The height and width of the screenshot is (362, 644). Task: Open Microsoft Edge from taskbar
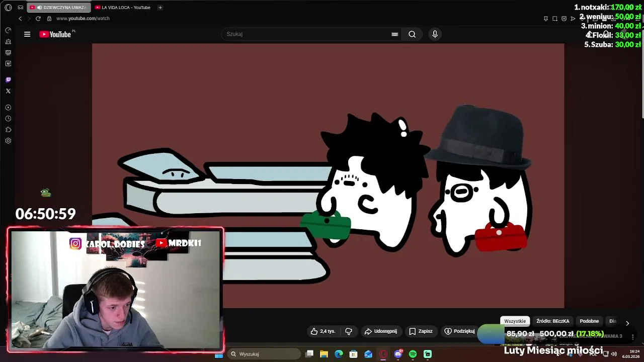[339, 354]
